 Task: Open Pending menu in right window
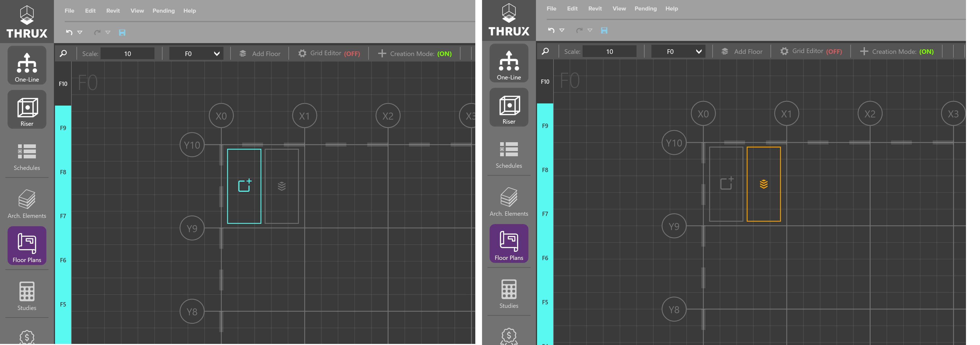click(x=646, y=8)
